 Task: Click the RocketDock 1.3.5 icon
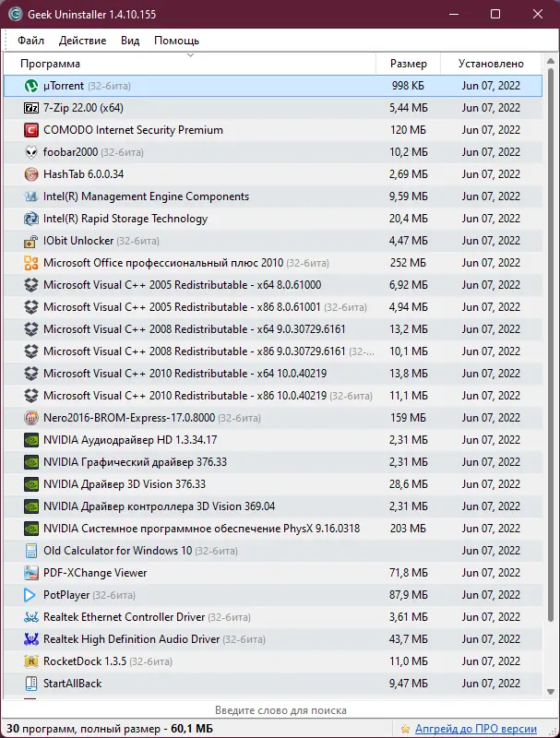[x=31, y=661]
